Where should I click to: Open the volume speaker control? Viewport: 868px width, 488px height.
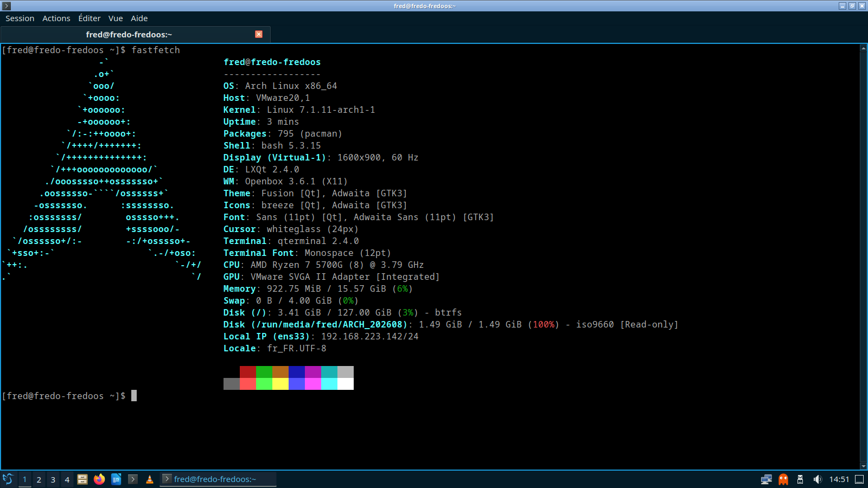[817, 479]
